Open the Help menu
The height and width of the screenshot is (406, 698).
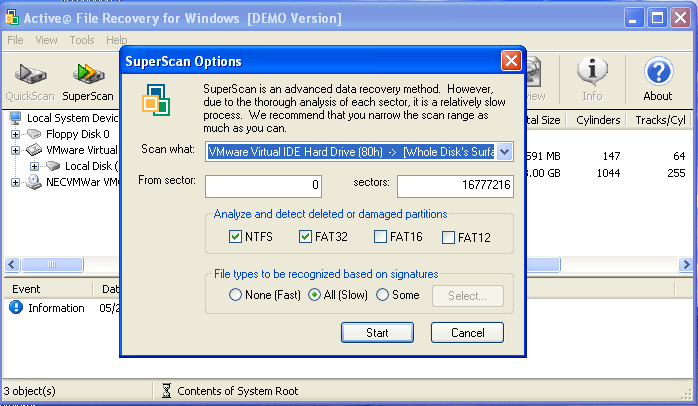(117, 40)
